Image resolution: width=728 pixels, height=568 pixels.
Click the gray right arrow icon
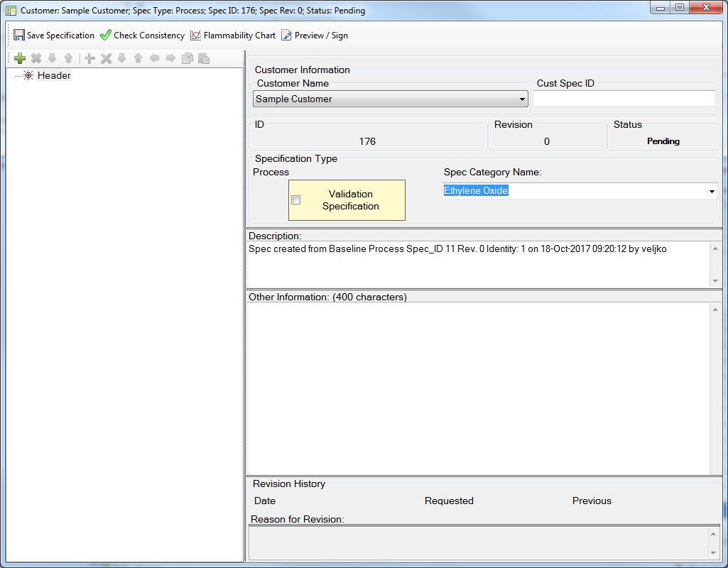click(170, 58)
